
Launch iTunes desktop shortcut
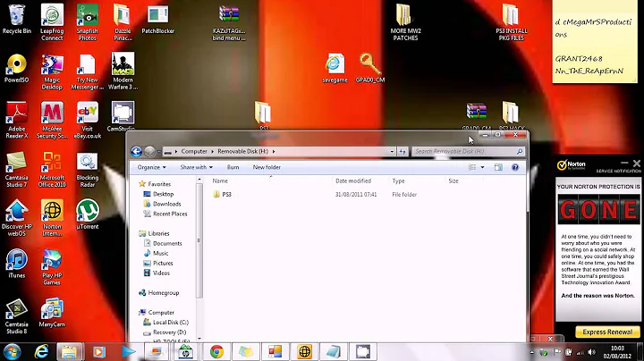click(x=16, y=263)
